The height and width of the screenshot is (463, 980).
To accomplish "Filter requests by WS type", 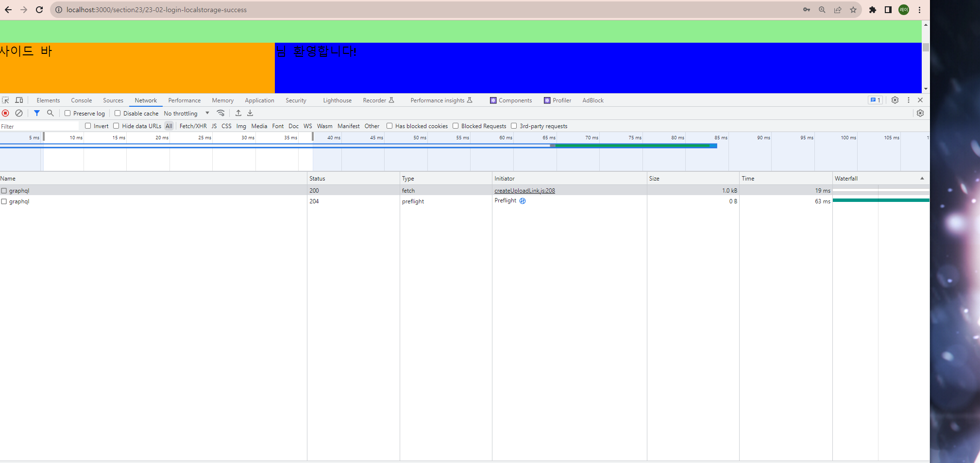I will (308, 126).
